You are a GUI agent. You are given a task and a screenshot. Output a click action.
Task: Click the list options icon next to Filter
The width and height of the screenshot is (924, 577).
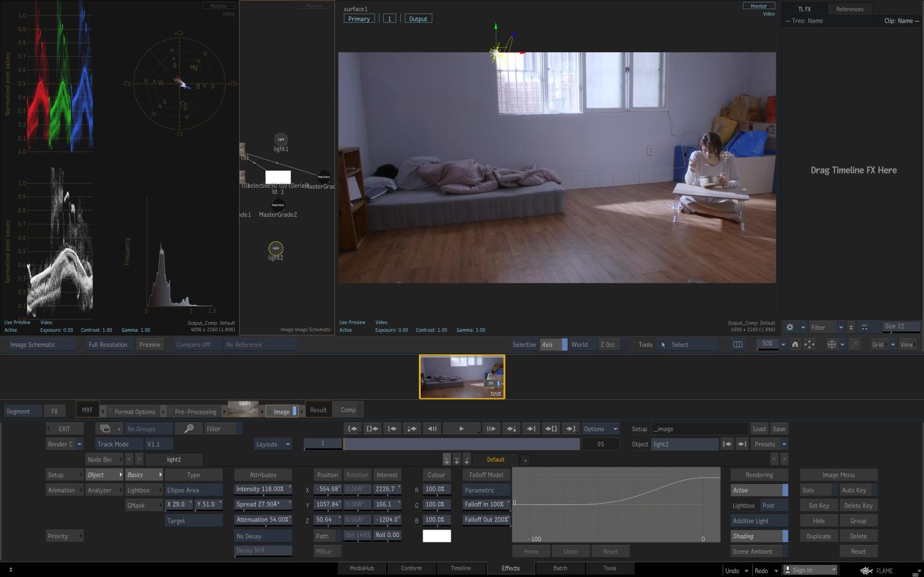coord(864,327)
